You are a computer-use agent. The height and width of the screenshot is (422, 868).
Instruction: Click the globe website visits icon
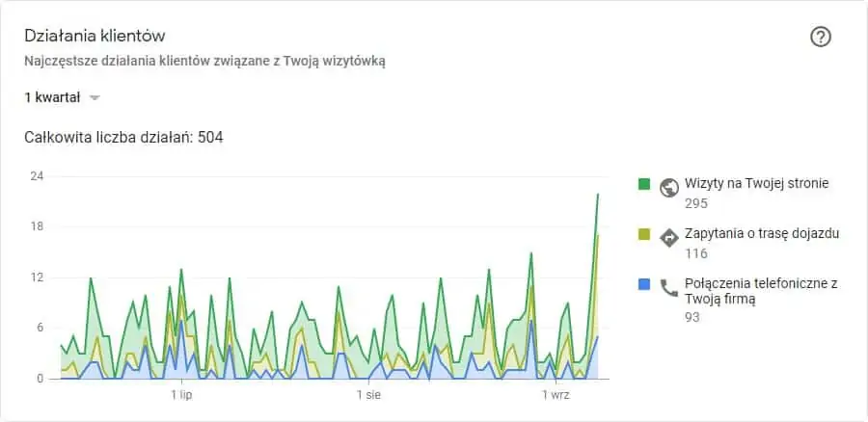669,188
